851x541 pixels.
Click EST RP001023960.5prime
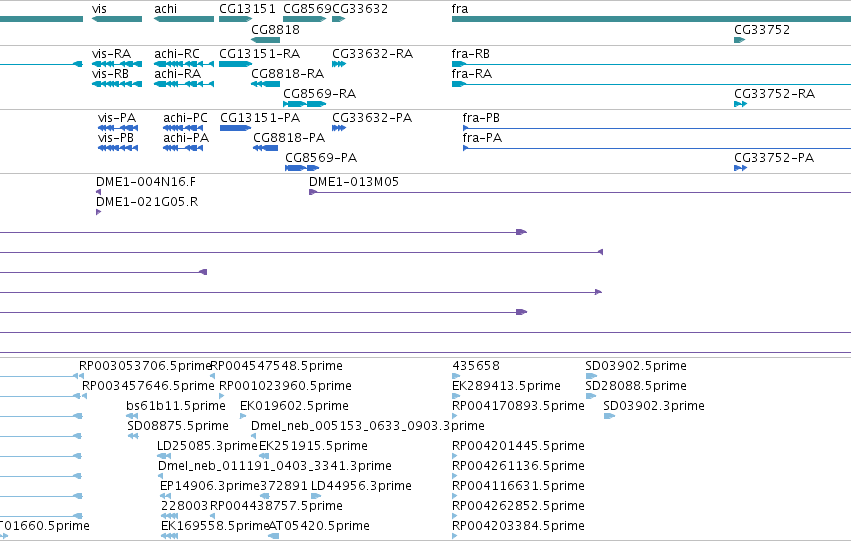click(x=221, y=396)
